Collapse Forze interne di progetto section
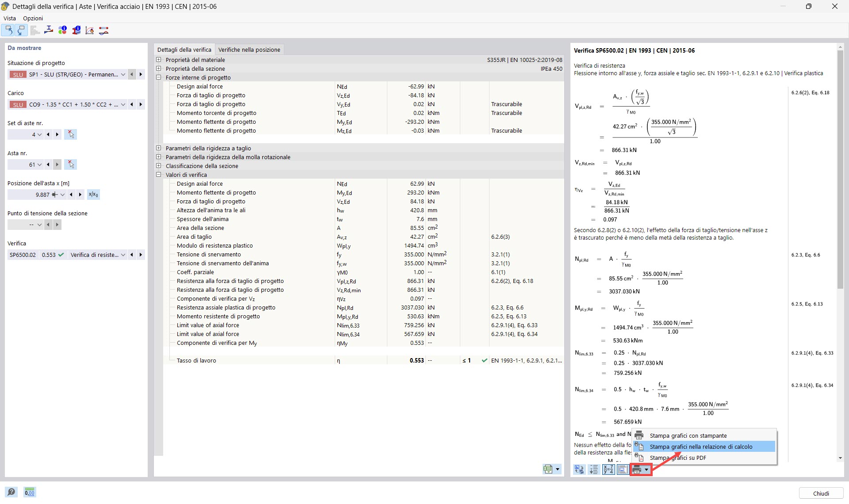The image size is (849, 504). click(x=158, y=77)
